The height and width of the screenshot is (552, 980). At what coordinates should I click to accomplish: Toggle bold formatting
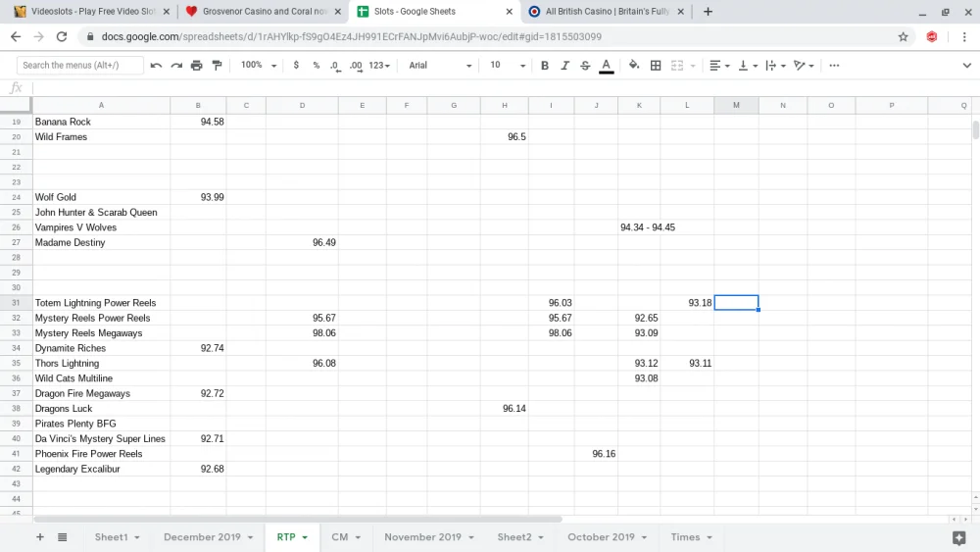click(544, 65)
